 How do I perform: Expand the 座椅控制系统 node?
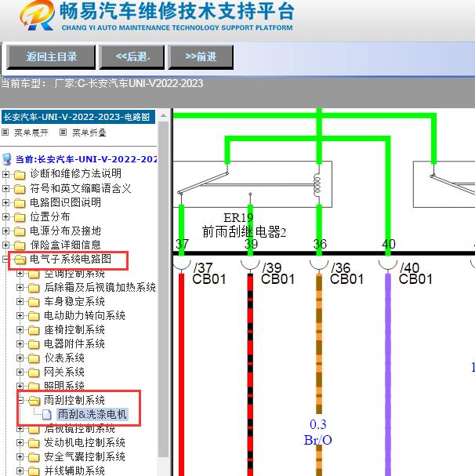pyautogui.click(x=20, y=330)
